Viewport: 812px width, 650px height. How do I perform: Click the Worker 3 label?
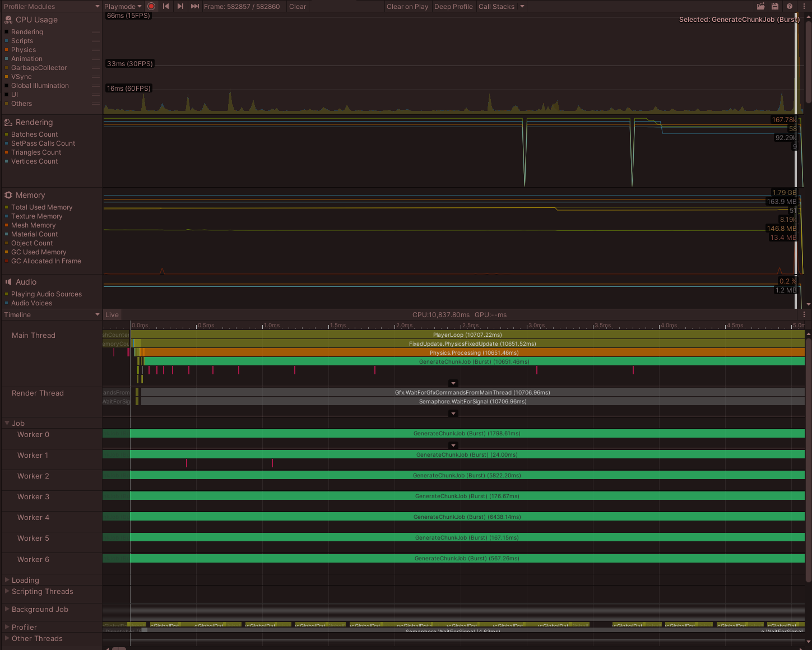point(33,496)
